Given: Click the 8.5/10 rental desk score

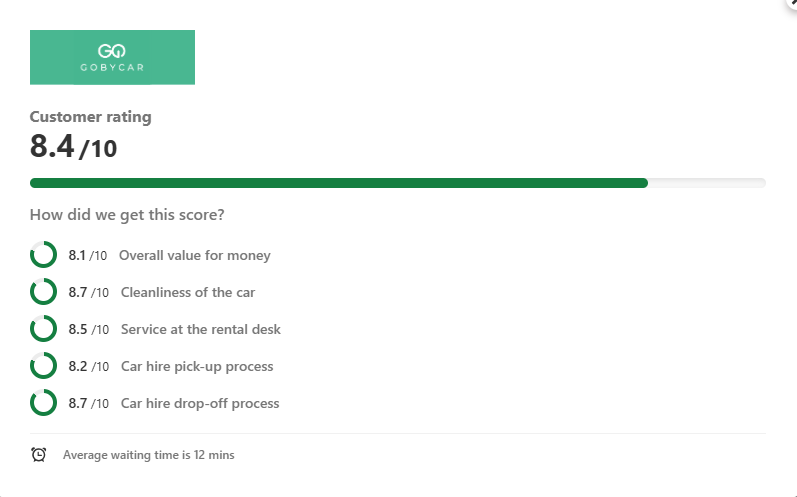Looking at the screenshot, I should (x=88, y=329).
